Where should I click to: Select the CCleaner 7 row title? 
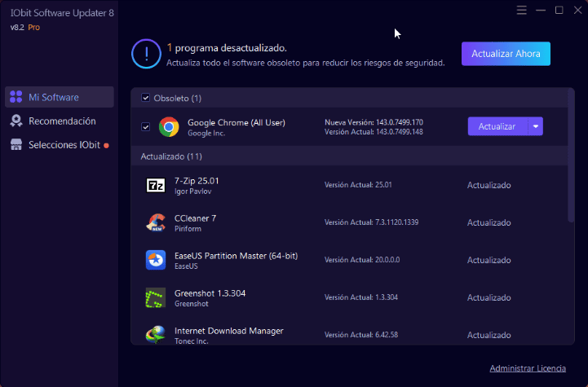click(x=195, y=218)
